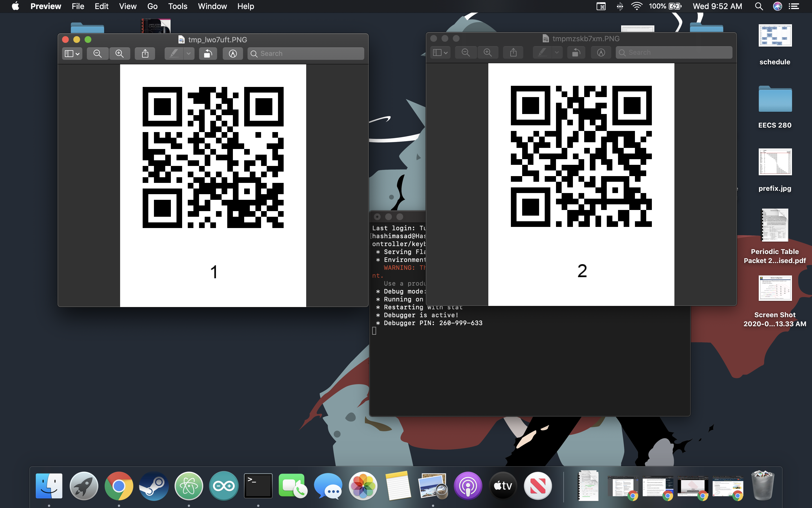Toggle Markup toolbar in tmpmzskb7xm.PNG window
The height and width of the screenshot is (508, 812).
tap(601, 52)
